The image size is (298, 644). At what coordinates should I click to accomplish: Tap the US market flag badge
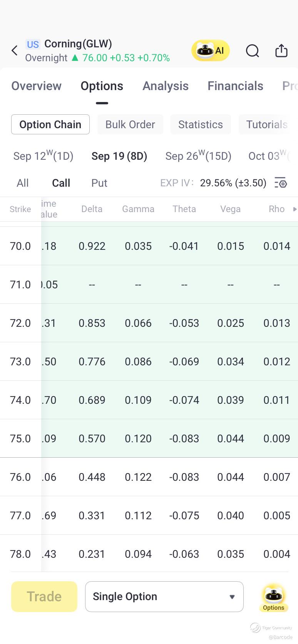[33, 44]
